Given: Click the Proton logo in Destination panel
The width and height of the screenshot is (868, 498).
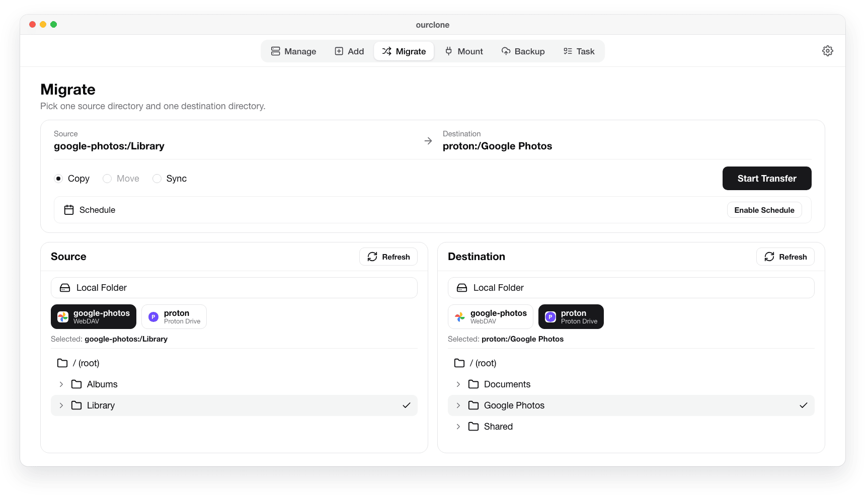Looking at the screenshot, I should [550, 317].
